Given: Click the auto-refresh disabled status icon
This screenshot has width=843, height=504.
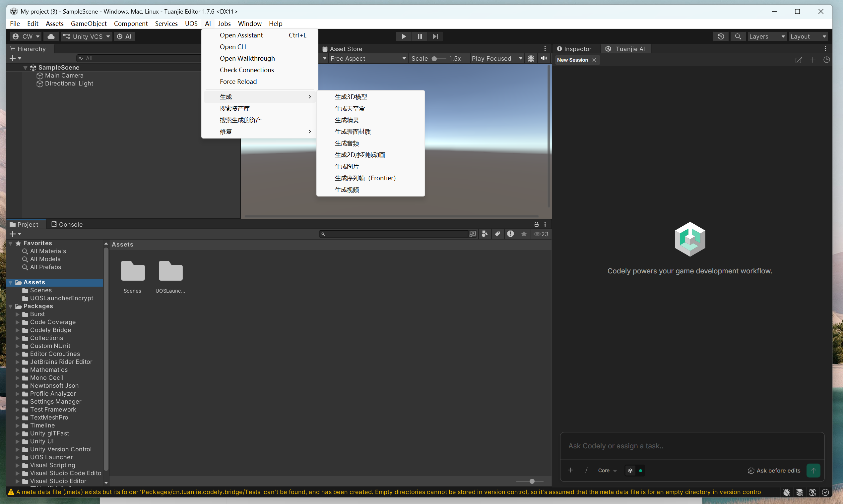Looking at the screenshot, I should click(x=812, y=492).
